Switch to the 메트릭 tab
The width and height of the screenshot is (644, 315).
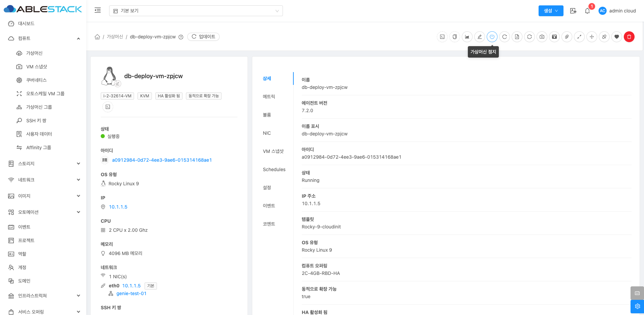pyautogui.click(x=269, y=97)
